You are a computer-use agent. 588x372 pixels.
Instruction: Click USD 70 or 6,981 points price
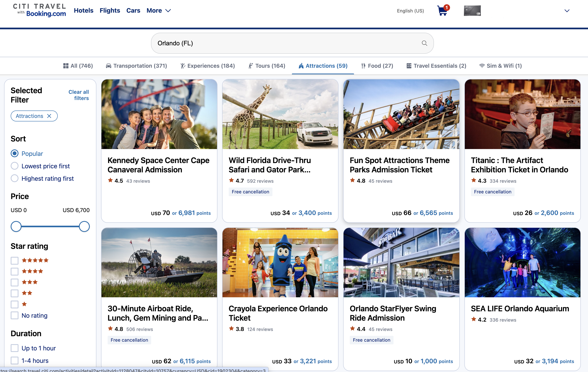(x=181, y=213)
